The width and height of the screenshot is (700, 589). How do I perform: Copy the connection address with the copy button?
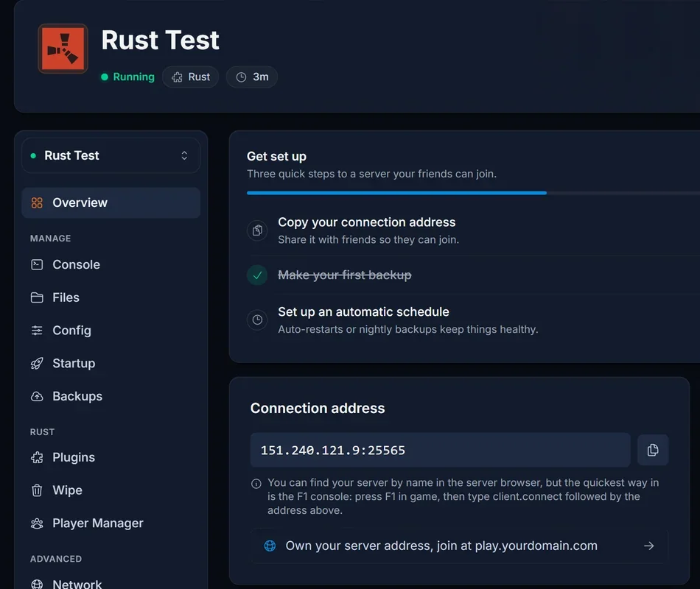tap(653, 450)
